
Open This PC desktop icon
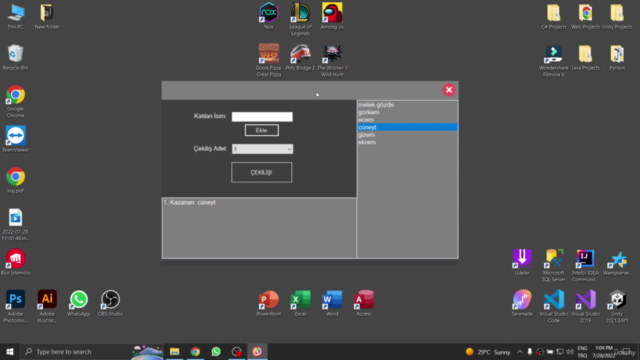[16, 17]
